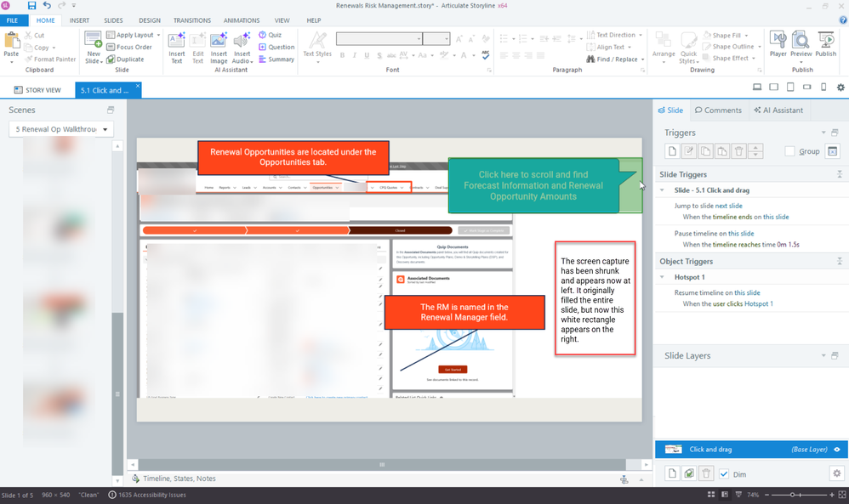This screenshot has width=849, height=504.
Task: Switch to the Comments panel tab
Action: (x=718, y=110)
